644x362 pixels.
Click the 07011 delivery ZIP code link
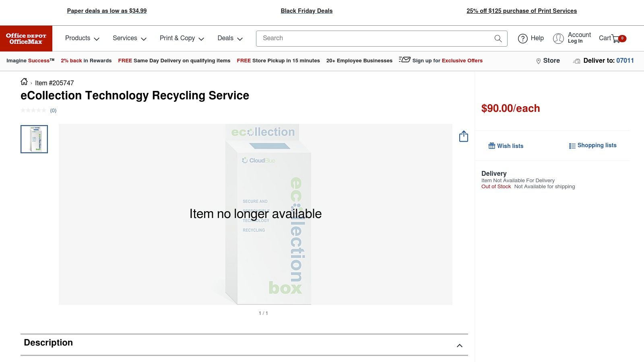(625, 61)
